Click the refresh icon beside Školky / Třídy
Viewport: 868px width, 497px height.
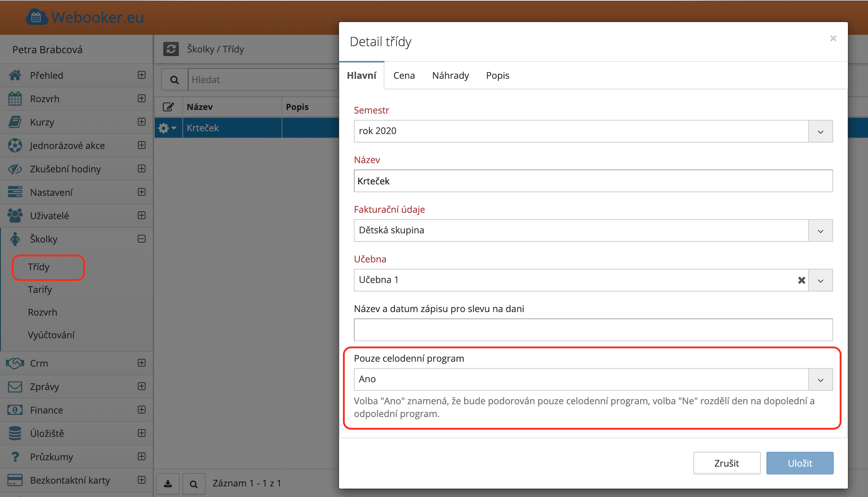(x=171, y=49)
